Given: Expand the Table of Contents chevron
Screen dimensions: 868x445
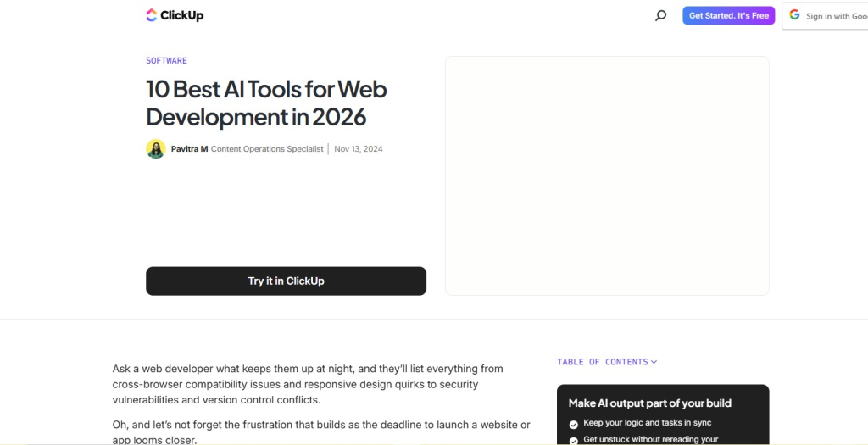Looking at the screenshot, I should (x=654, y=362).
